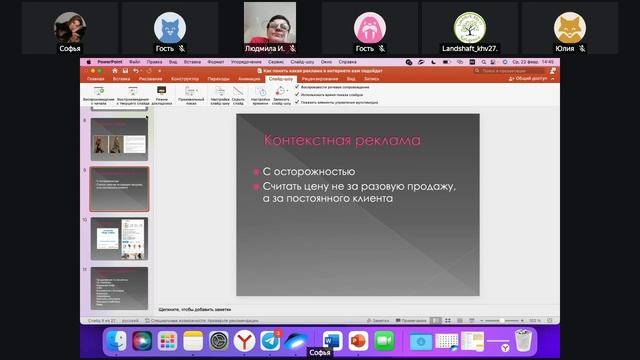The width and height of the screenshot is (640, 360).
Task: Click the Home icon in the title bar
Action: (115, 71)
